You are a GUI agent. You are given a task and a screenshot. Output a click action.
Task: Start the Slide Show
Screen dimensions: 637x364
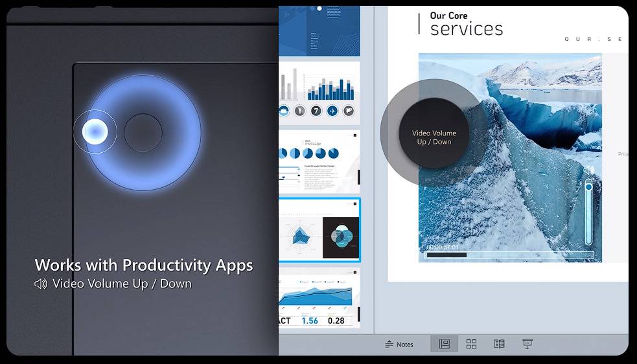(x=527, y=344)
